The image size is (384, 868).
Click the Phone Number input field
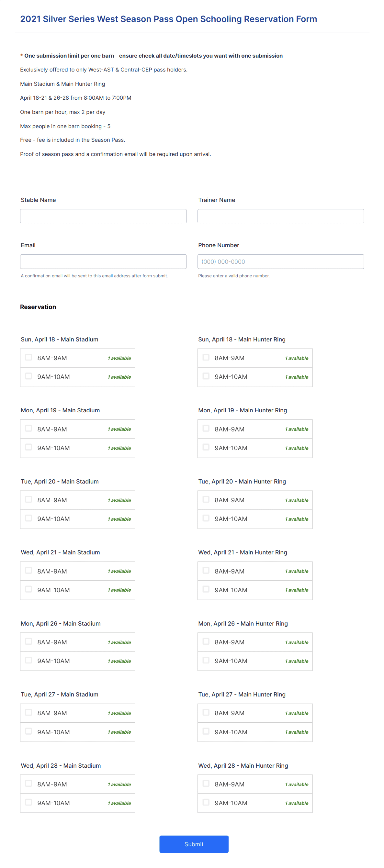[280, 262]
